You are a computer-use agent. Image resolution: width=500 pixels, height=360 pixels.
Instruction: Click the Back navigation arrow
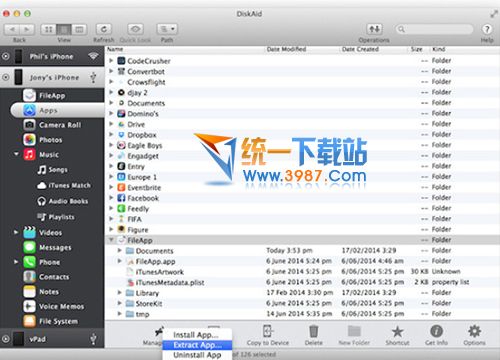click(12, 29)
